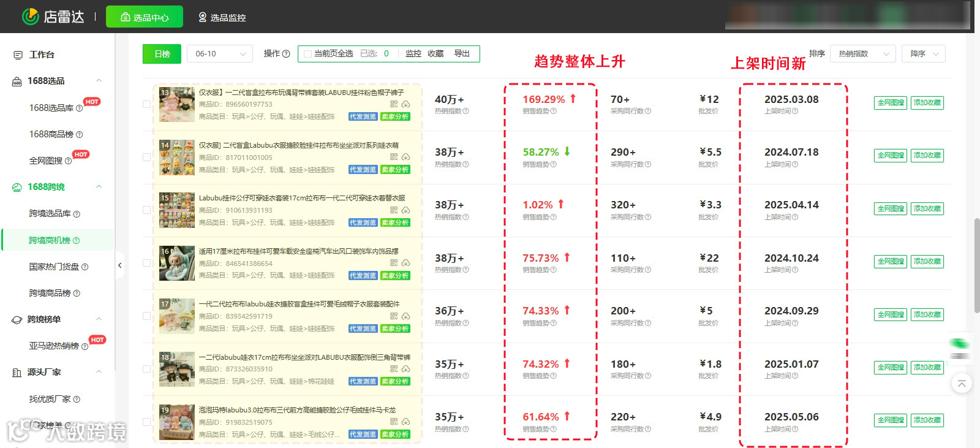Open the 选品中心 tab
The width and height of the screenshot is (980, 448).
[145, 17]
